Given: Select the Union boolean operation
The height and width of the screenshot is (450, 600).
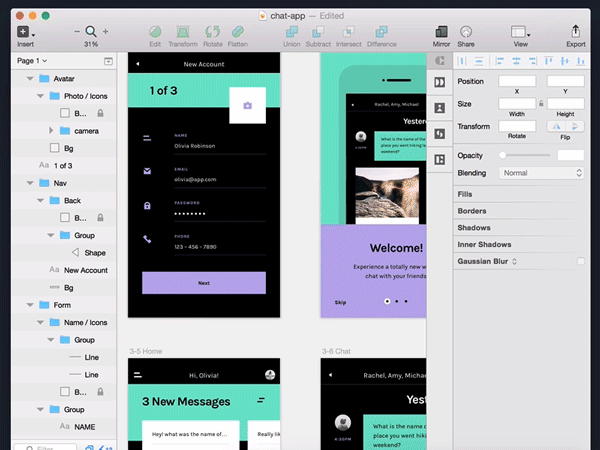Looking at the screenshot, I should pos(291,32).
